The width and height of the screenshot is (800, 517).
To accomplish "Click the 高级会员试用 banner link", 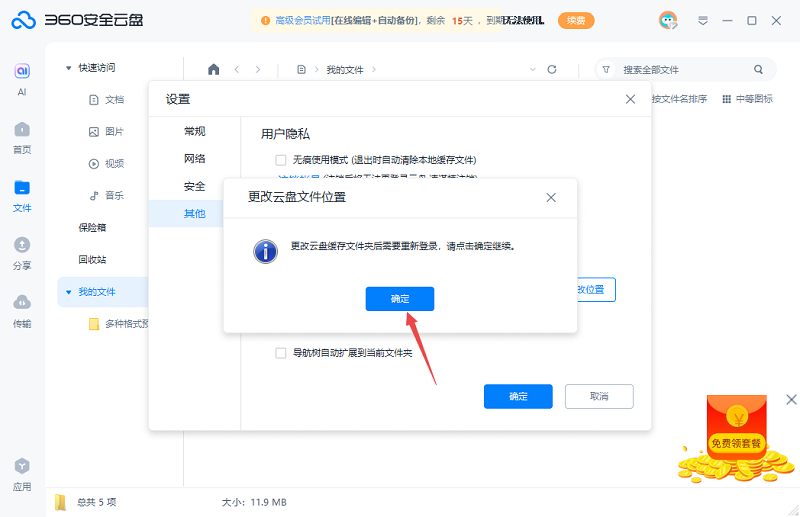I will click(303, 20).
